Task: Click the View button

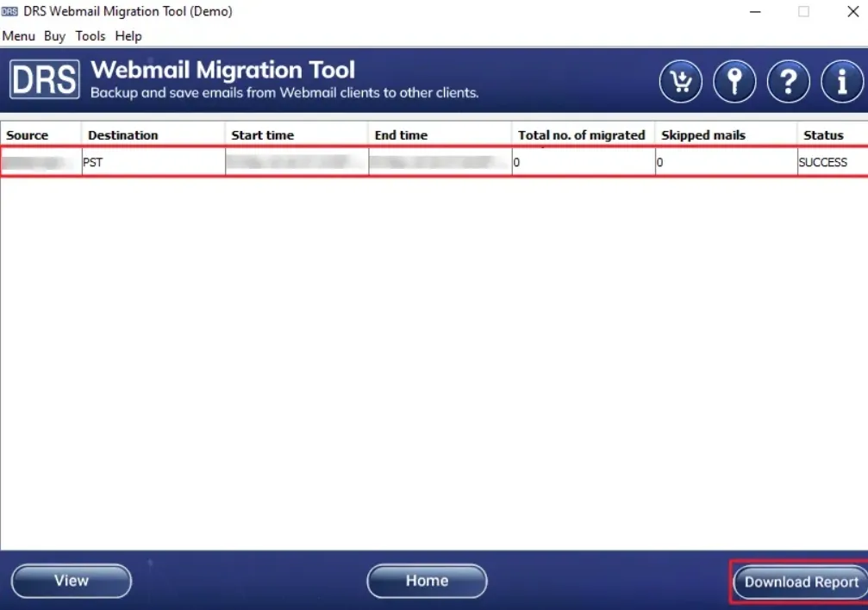Action: point(72,581)
